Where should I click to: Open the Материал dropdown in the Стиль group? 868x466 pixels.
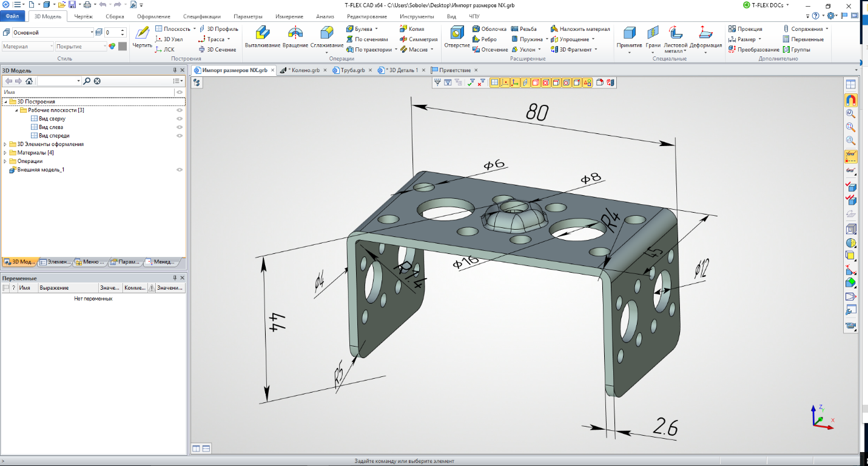(x=27, y=46)
